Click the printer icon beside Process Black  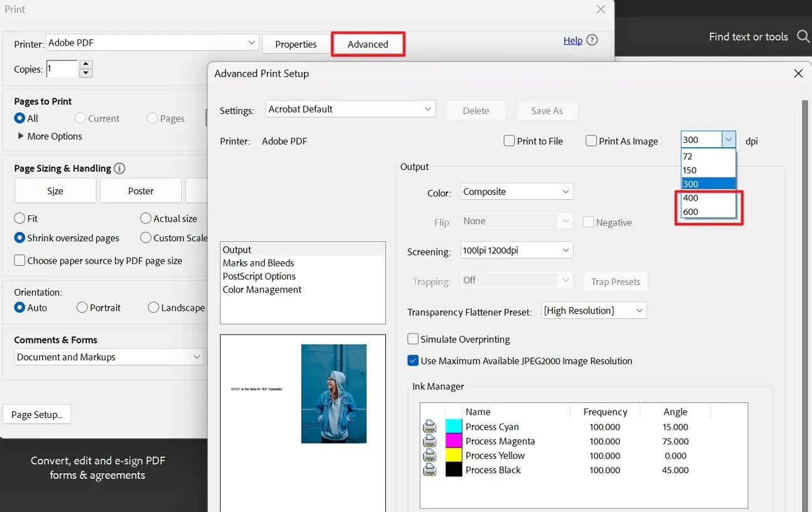pyautogui.click(x=429, y=470)
